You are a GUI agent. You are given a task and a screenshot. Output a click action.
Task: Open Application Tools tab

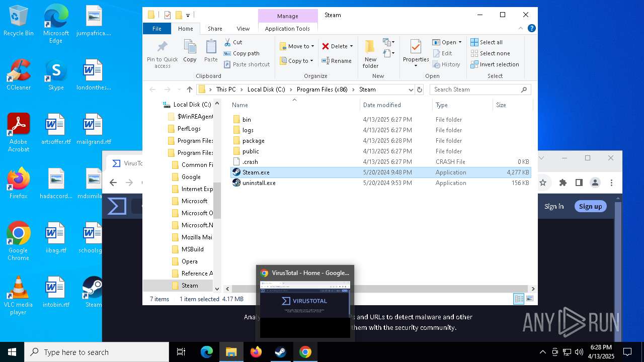click(x=287, y=29)
